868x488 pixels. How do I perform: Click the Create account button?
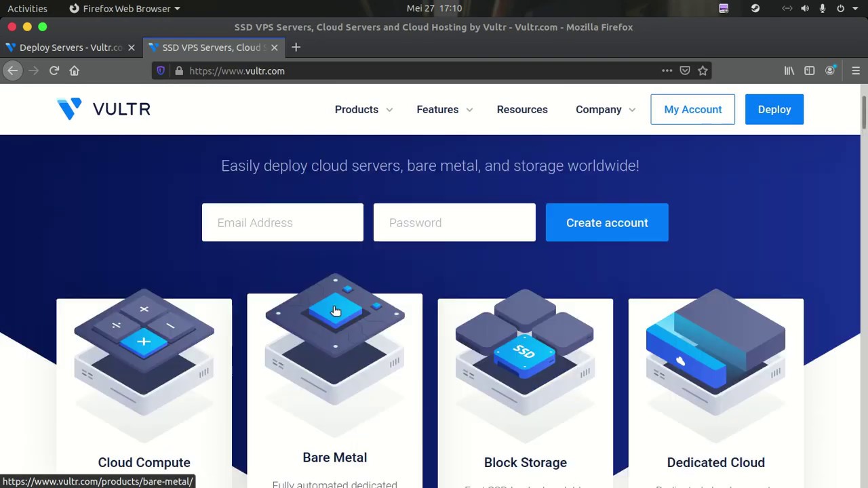(607, 222)
